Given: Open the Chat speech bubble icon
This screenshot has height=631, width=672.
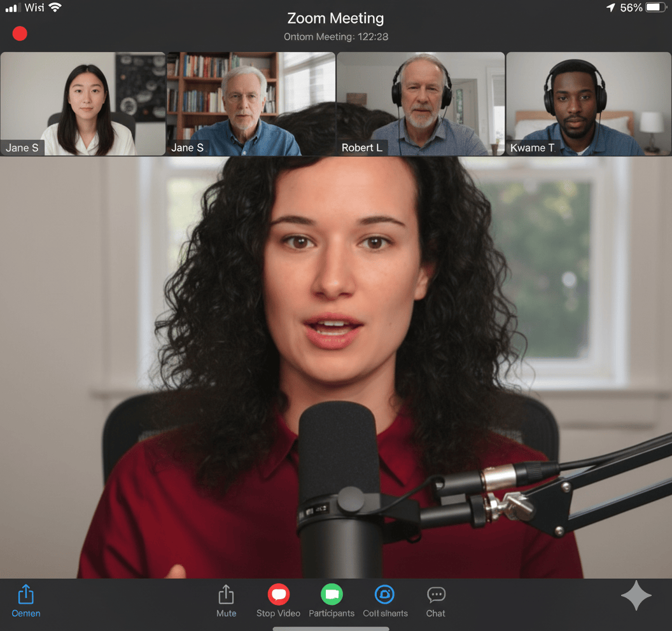Looking at the screenshot, I should [436, 595].
